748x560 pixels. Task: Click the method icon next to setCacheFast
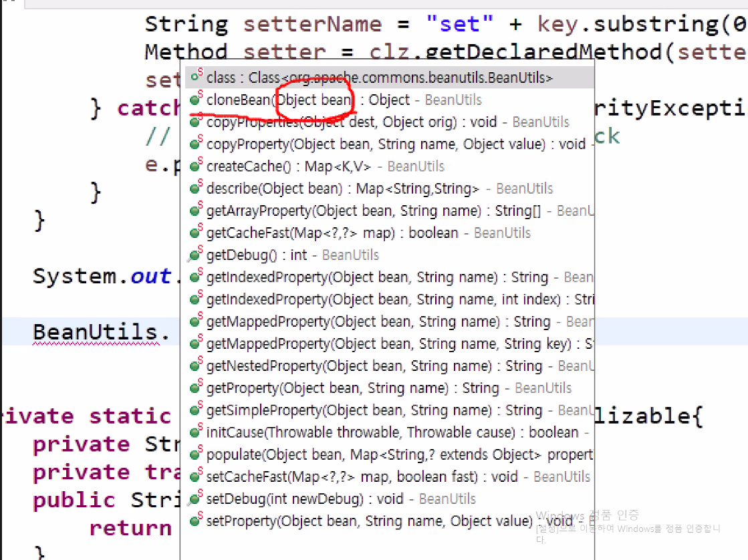pyautogui.click(x=196, y=475)
